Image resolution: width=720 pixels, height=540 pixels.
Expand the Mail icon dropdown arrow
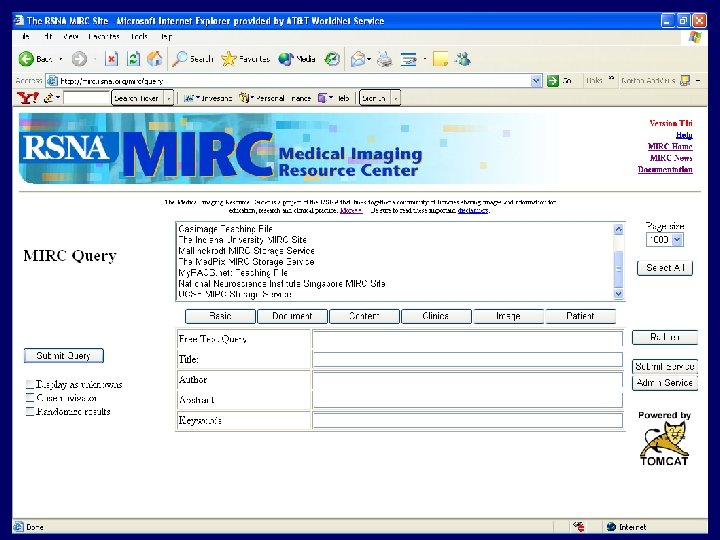tap(369, 59)
